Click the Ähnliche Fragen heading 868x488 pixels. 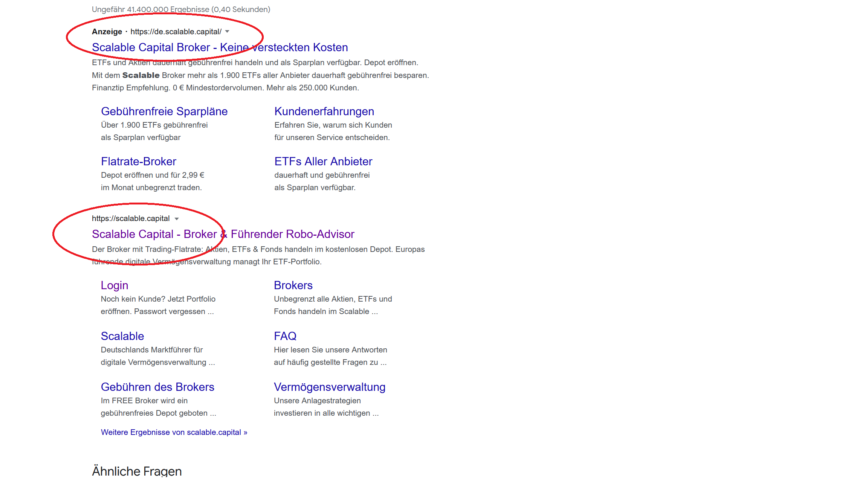137,471
